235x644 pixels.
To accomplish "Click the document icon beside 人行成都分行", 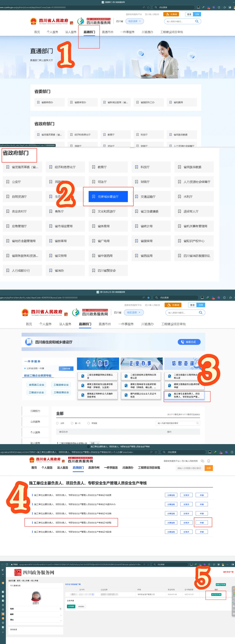I will click(x=8, y=270).
